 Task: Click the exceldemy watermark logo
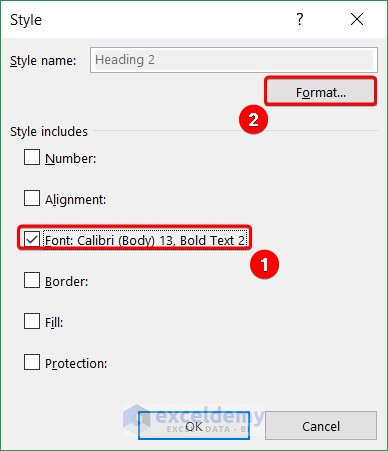(193, 418)
